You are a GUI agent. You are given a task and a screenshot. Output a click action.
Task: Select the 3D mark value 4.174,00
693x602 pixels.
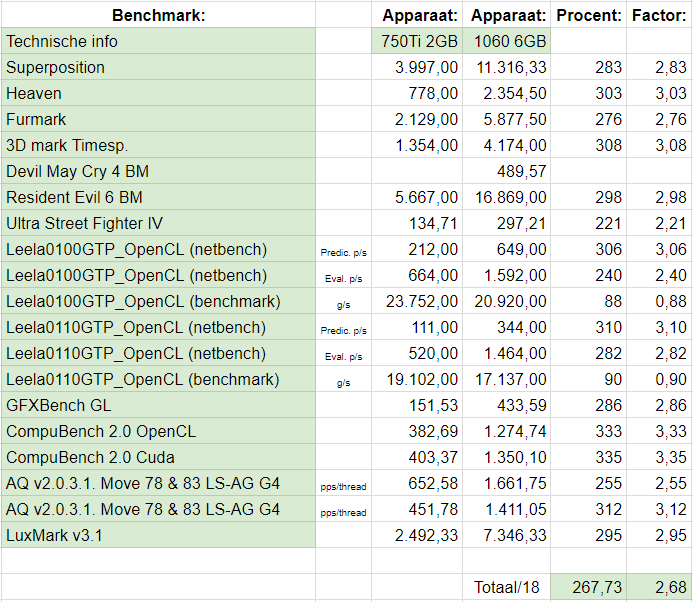coord(506,145)
